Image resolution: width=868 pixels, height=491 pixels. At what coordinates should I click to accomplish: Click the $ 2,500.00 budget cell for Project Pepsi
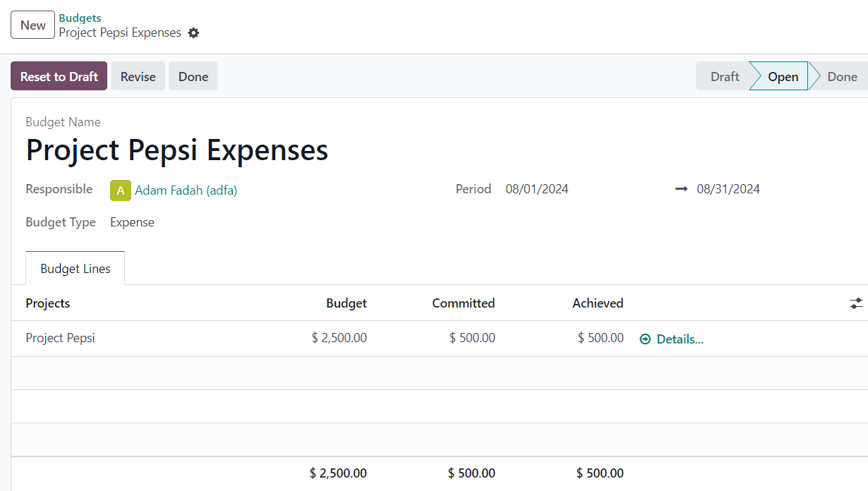pyautogui.click(x=339, y=338)
